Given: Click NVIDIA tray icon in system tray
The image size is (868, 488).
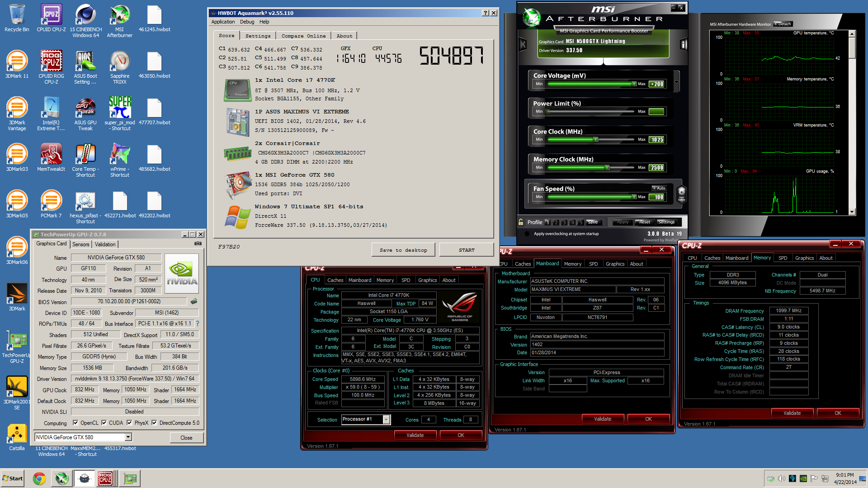Looking at the screenshot, I should [x=803, y=479].
